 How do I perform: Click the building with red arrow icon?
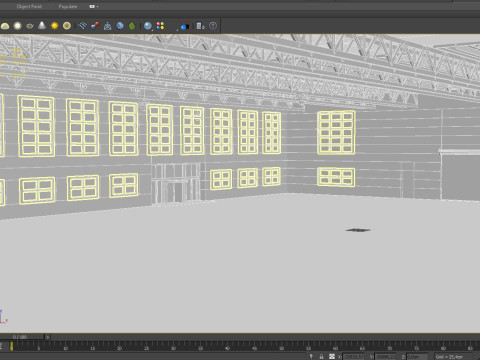(200, 26)
